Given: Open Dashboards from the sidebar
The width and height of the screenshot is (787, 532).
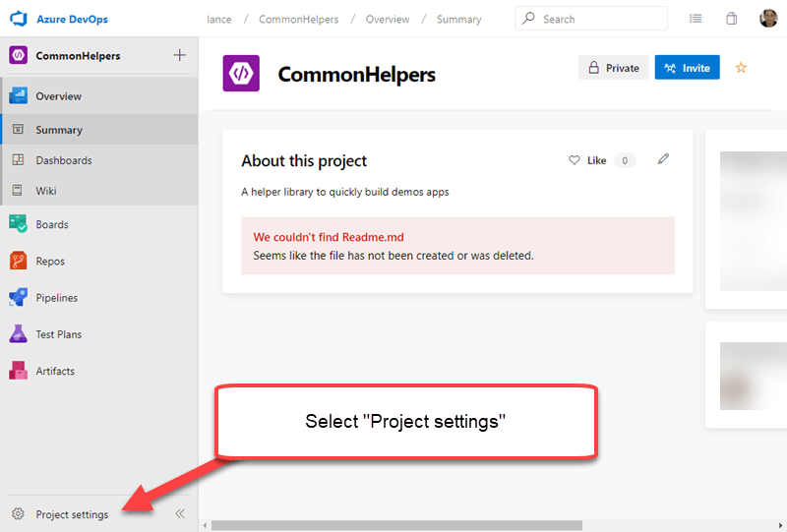Looking at the screenshot, I should (x=99, y=160).
